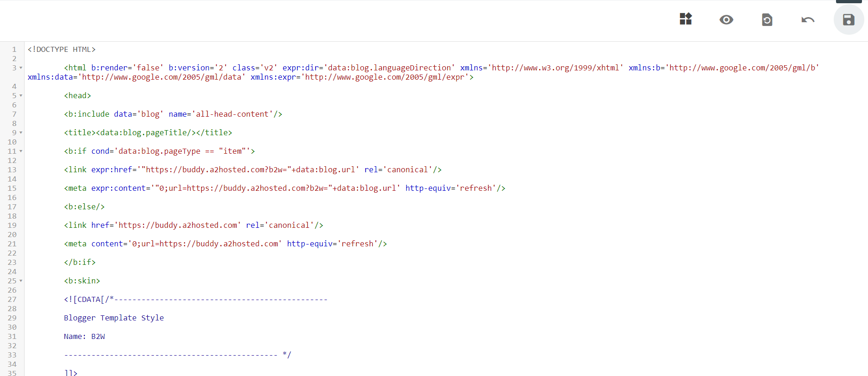Viewport: 868px width, 376px height.
Task: Click the b:render='false' attribute
Action: click(127, 68)
